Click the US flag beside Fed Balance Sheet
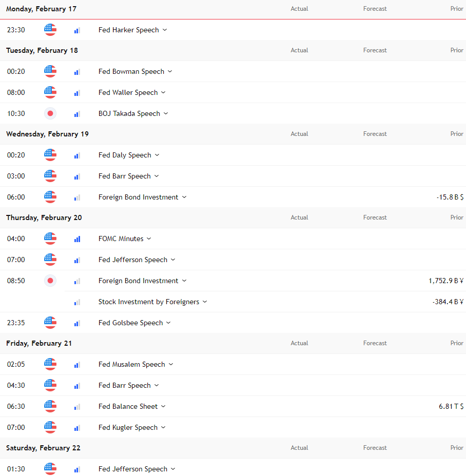Viewport: 466px width, 476px height. [50, 406]
